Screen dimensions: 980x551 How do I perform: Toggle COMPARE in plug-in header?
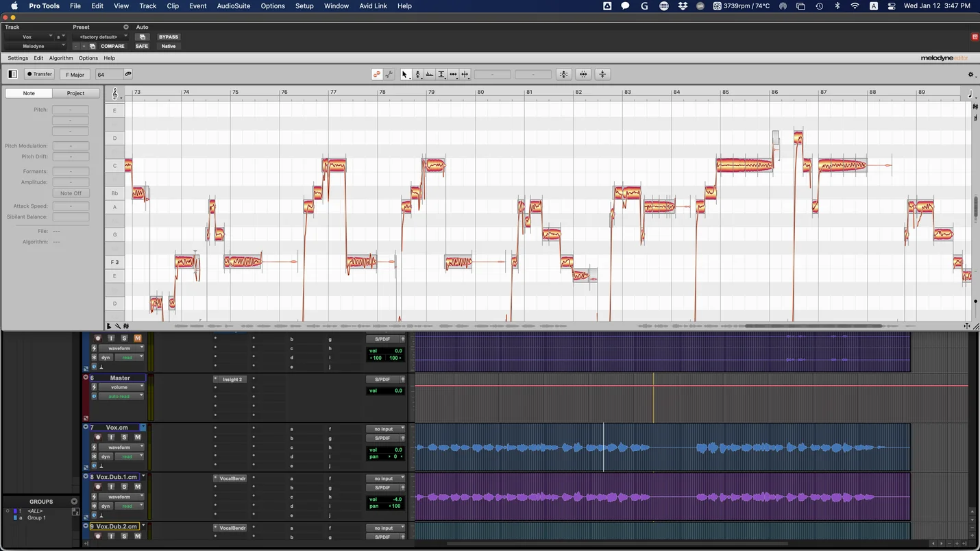click(112, 46)
